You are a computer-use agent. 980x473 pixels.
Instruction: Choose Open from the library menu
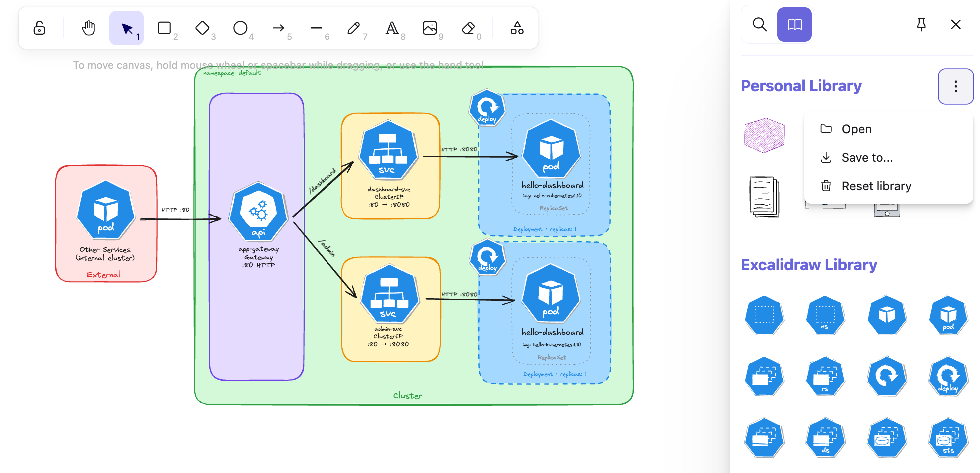(x=856, y=129)
